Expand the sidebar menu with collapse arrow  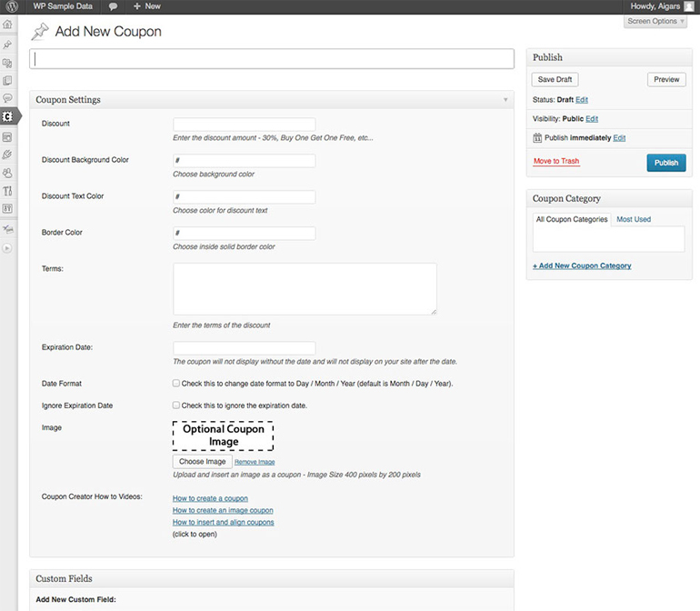[8, 247]
